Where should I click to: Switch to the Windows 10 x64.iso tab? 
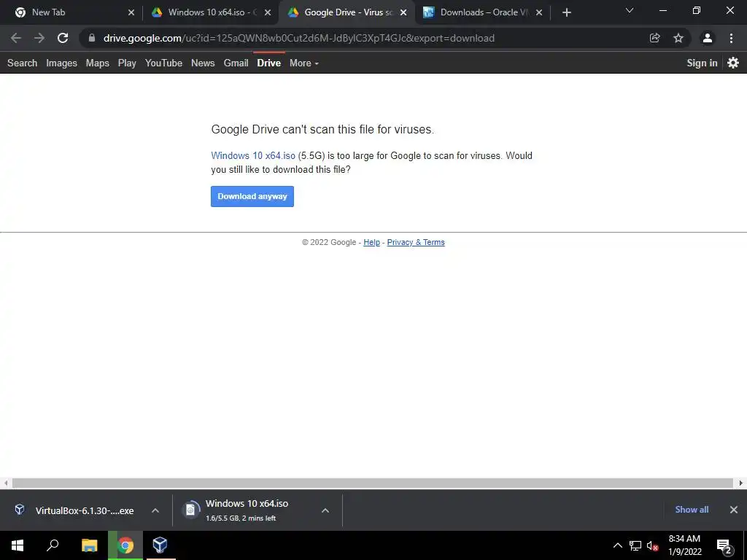(209, 12)
